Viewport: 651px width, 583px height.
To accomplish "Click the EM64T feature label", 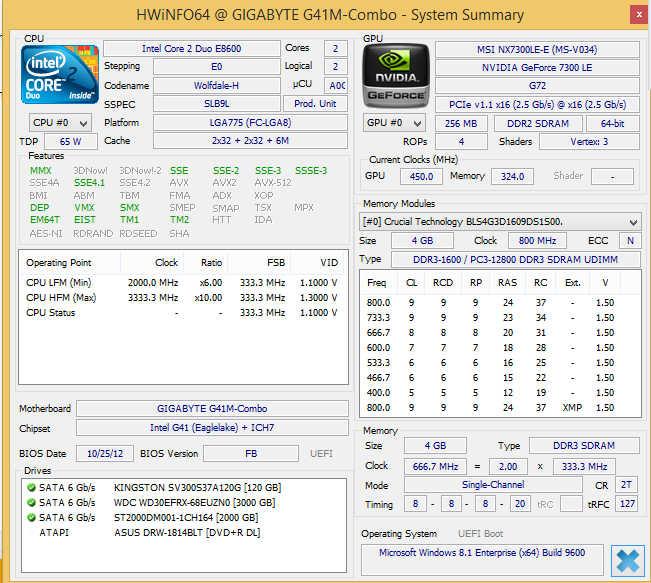I will click(45, 220).
